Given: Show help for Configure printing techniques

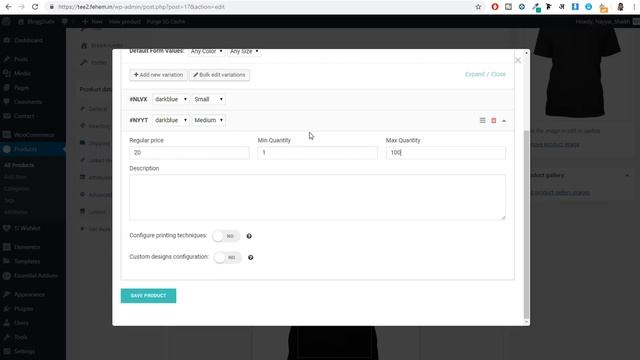Looking at the screenshot, I should pos(249,236).
